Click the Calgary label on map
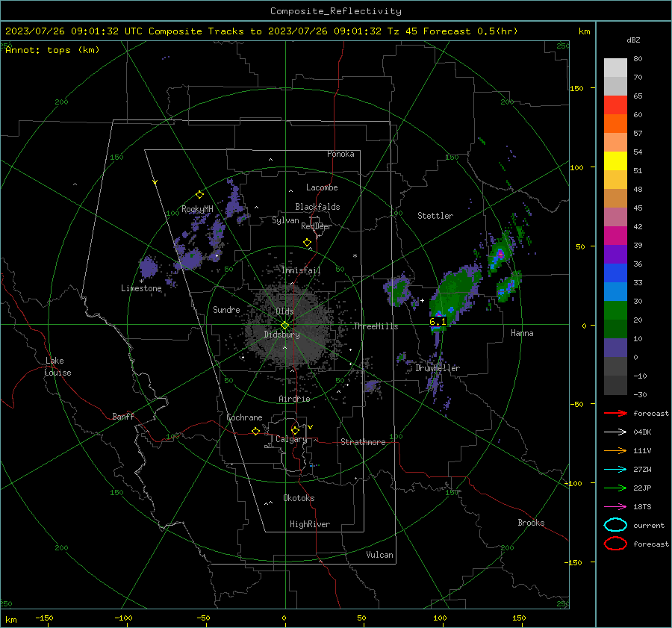Screen dimensions: 672x628 coord(291,439)
